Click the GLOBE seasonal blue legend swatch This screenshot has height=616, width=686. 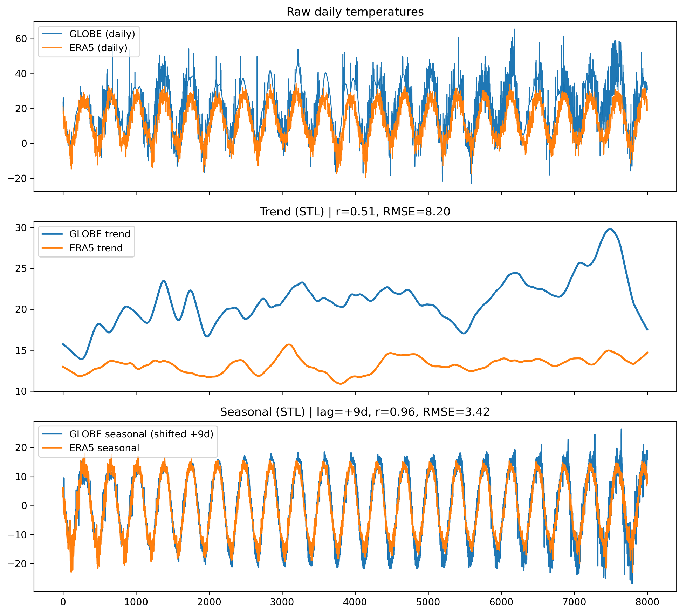click(x=52, y=434)
